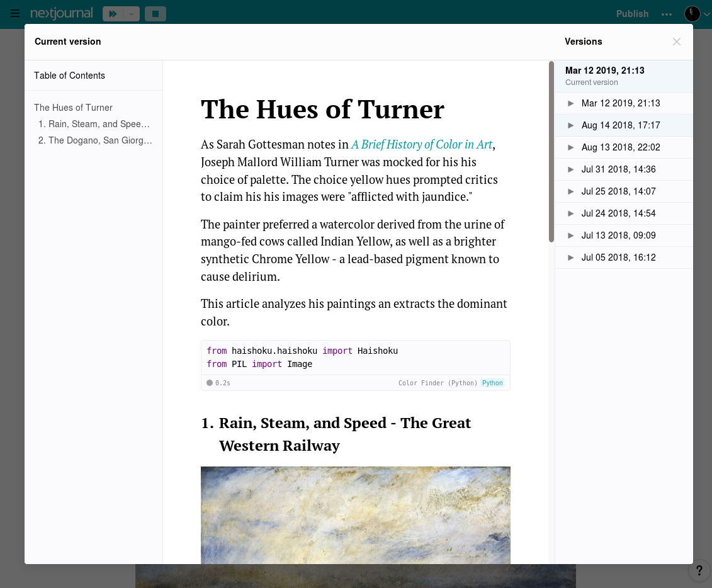
Task: Click the article scrollbar thumb
Action: 551,152
